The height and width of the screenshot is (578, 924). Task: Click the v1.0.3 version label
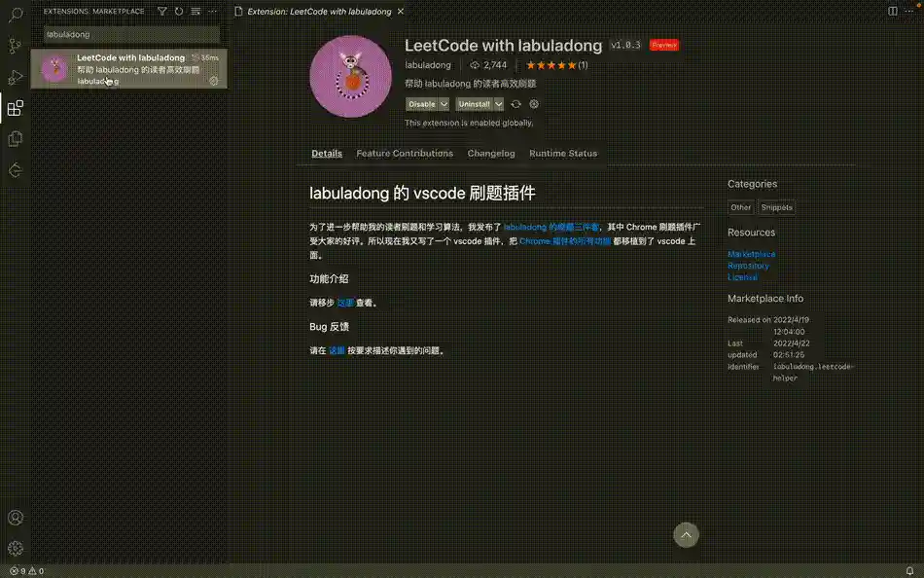click(x=625, y=45)
